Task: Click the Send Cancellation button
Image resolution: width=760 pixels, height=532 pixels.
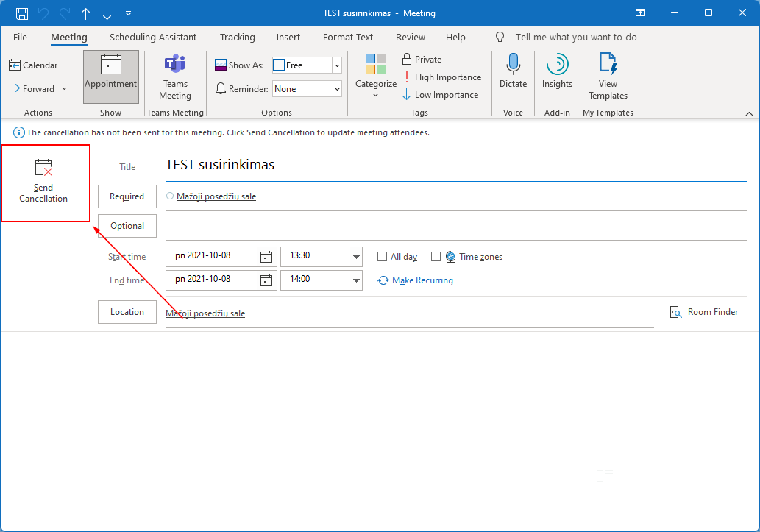Action: tap(43, 181)
